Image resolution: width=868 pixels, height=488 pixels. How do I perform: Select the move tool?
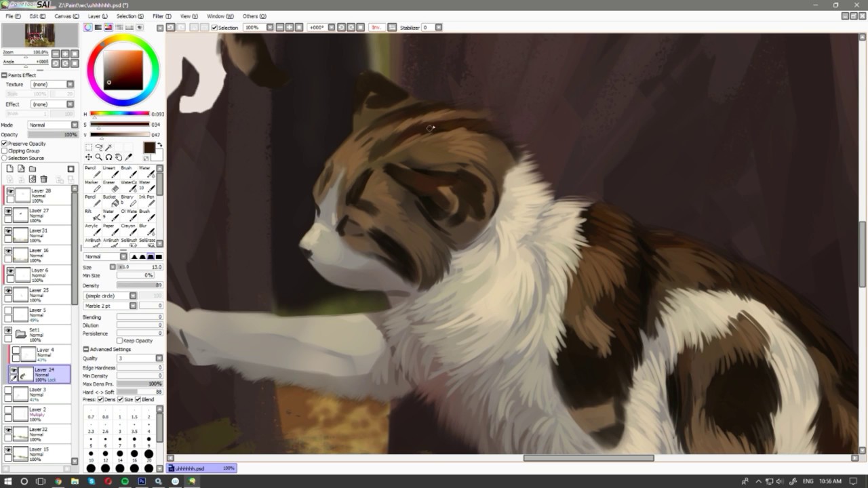[89, 157]
